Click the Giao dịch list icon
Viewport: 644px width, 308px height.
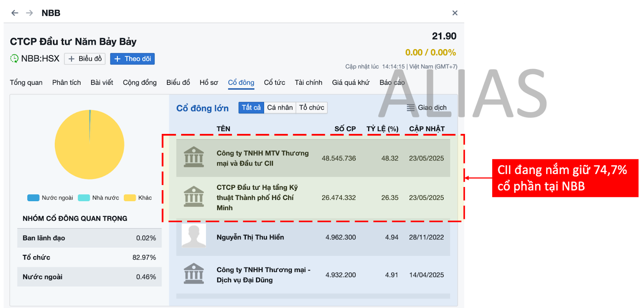pos(411,108)
